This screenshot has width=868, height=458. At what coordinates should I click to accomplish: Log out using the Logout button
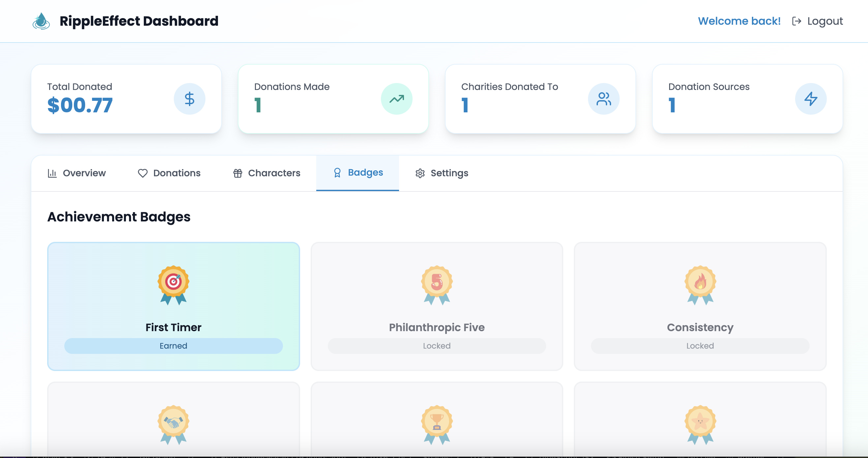tap(818, 21)
